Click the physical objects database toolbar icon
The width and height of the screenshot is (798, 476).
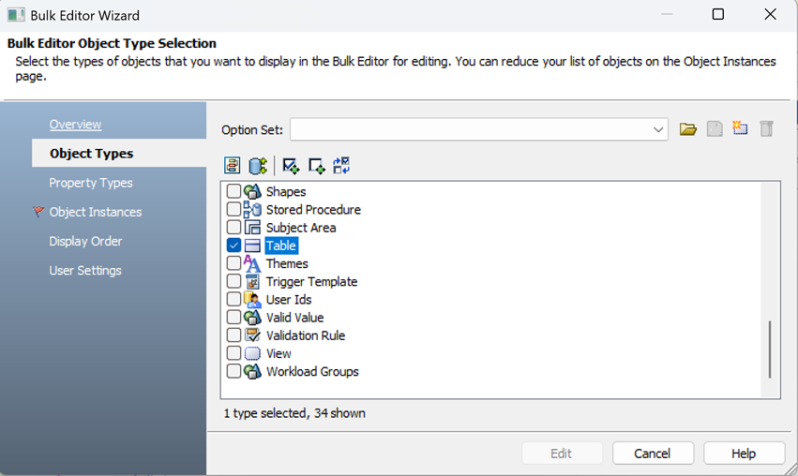[x=258, y=165]
